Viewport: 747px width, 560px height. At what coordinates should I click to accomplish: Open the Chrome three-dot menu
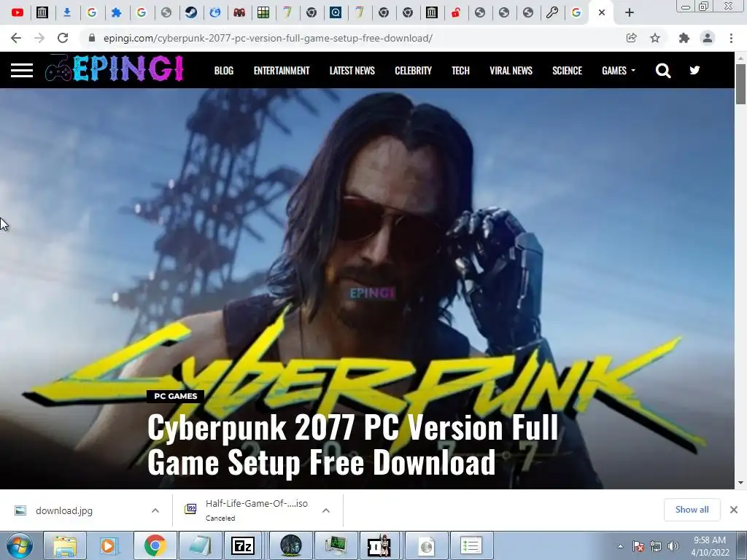pos(731,38)
